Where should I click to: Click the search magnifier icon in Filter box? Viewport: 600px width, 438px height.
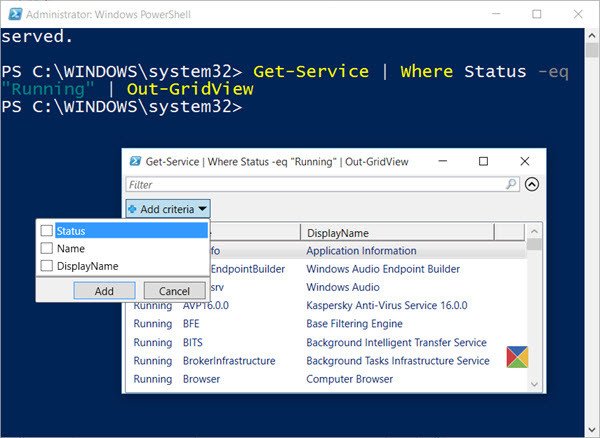click(512, 184)
